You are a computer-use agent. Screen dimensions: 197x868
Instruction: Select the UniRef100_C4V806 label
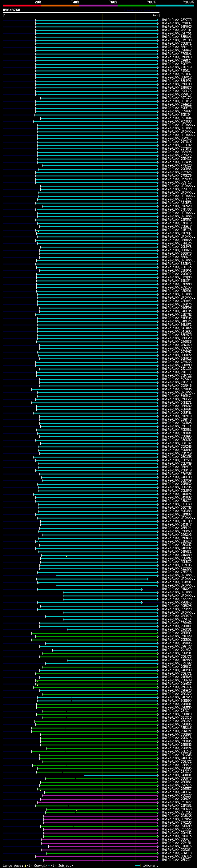point(177,643)
